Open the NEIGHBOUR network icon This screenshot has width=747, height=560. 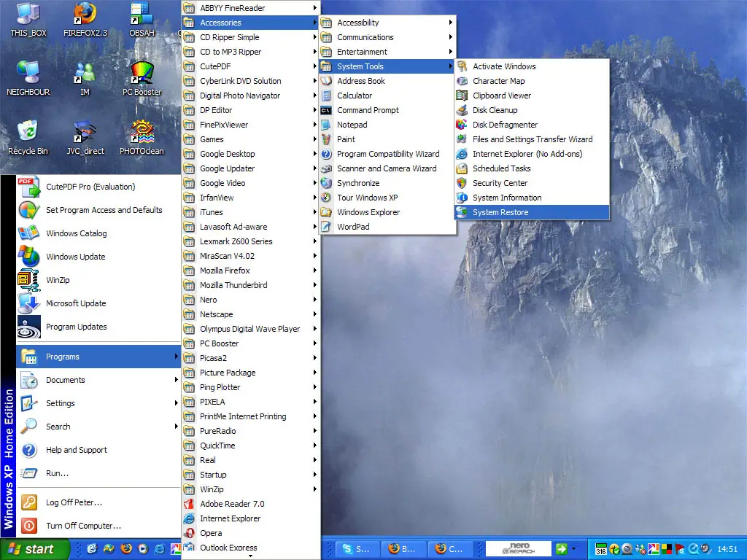click(x=28, y=79)
